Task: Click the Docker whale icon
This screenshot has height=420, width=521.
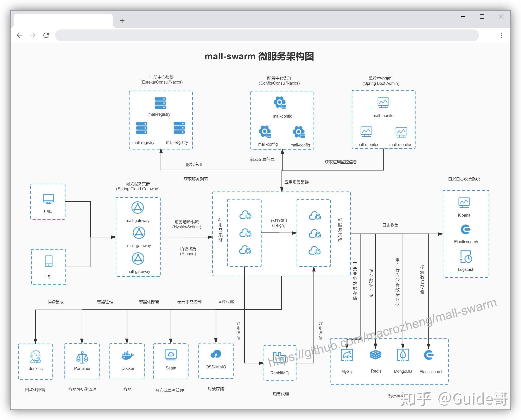Action: coord(127,355)
